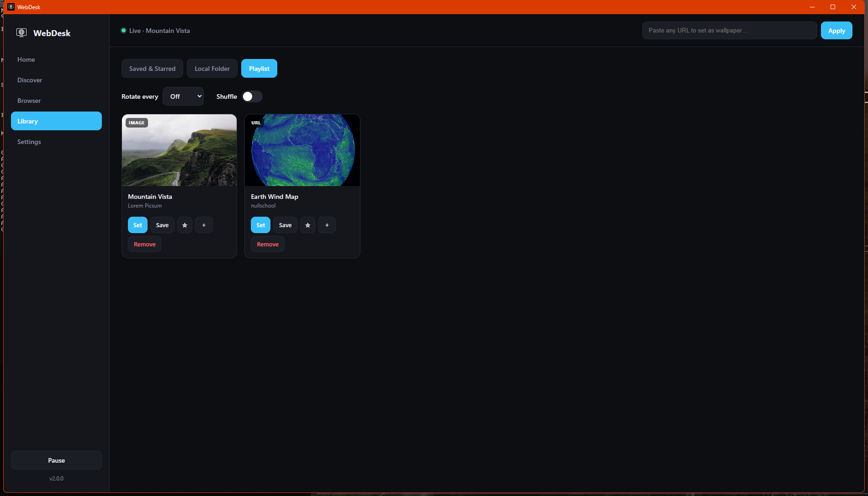
Task: Switch to the Saved & Starred tab
Action: click(x=152, y=69)
